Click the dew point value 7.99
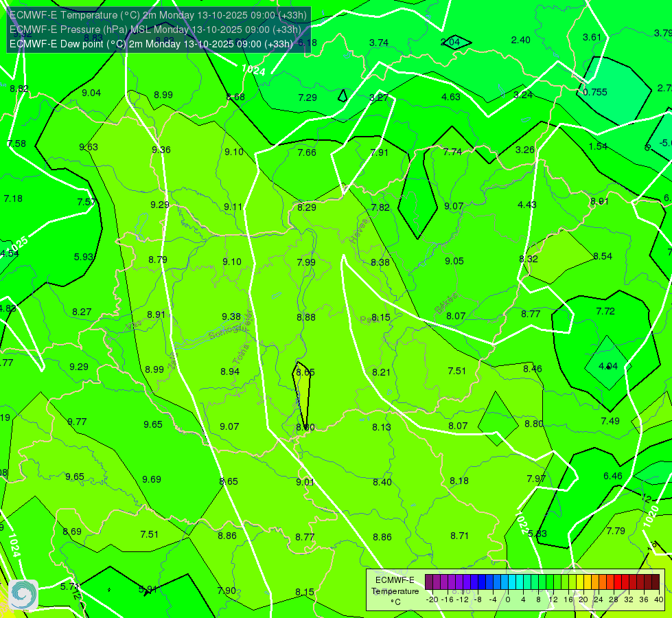The width and height of the screenshot is (672, 618). [306, 262]
